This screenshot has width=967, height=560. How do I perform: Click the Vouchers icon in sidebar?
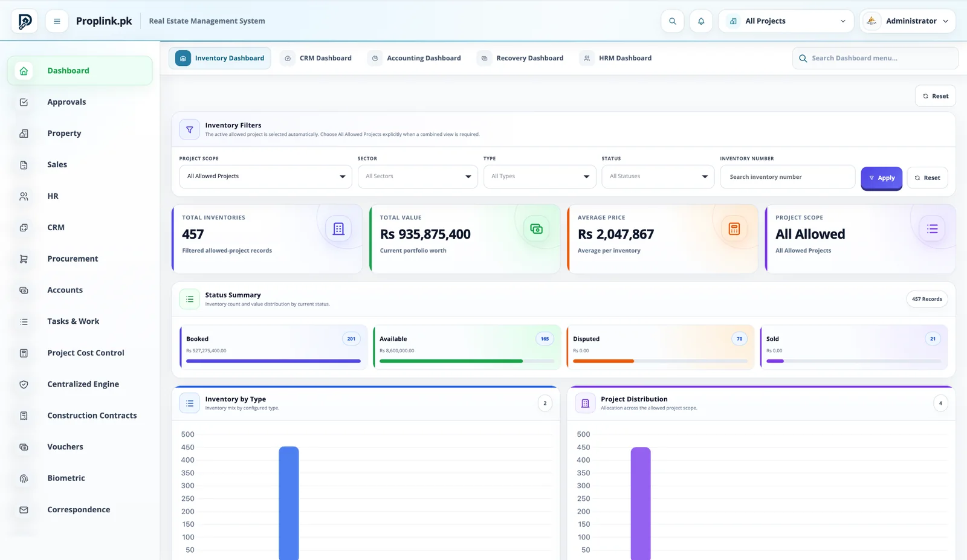click(x=24, y=447)
